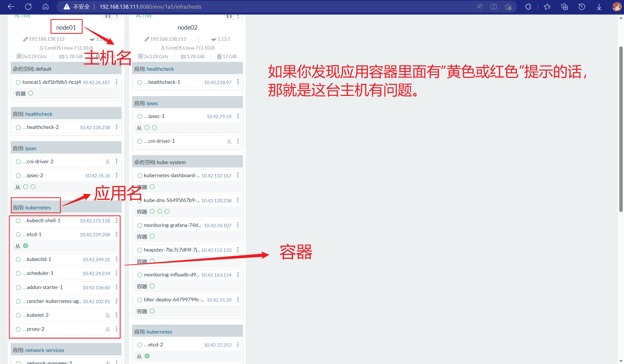Click tomcat1 container status circle on node01
The image size is (624, 364).
(31, 93)
